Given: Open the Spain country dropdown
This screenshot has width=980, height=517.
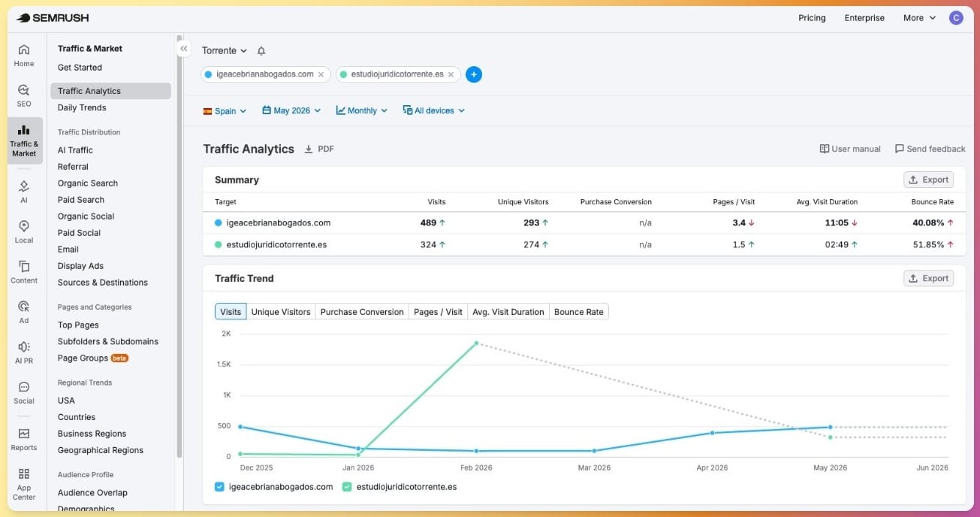Looking at the screenshot, I should (x=225, y=110).
